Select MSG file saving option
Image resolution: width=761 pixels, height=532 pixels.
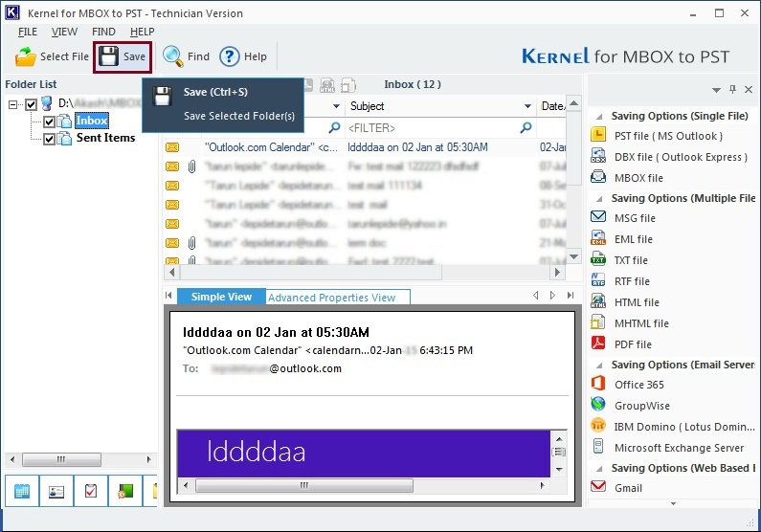coord(635,218)
